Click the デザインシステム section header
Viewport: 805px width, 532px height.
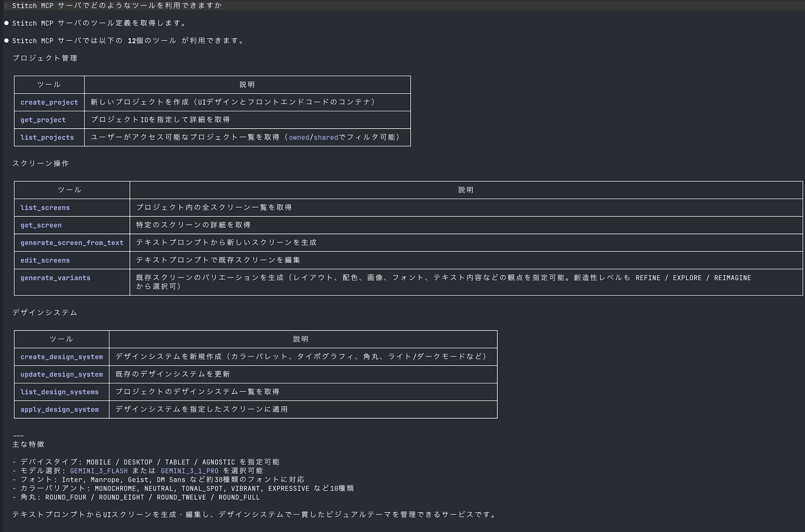point(44,312)
